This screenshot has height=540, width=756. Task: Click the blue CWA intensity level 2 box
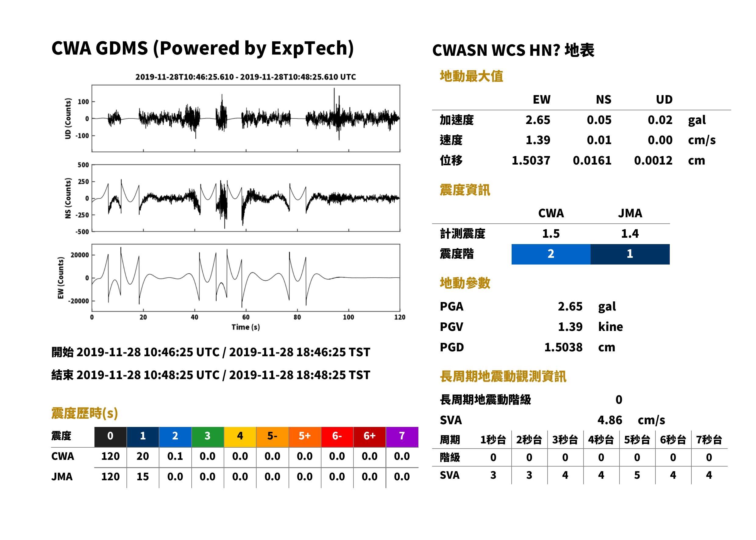tap(551, 254)
